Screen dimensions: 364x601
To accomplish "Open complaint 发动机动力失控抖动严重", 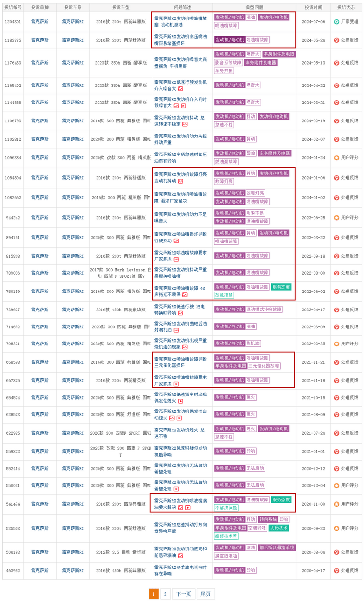I will (x=180, y=139).
